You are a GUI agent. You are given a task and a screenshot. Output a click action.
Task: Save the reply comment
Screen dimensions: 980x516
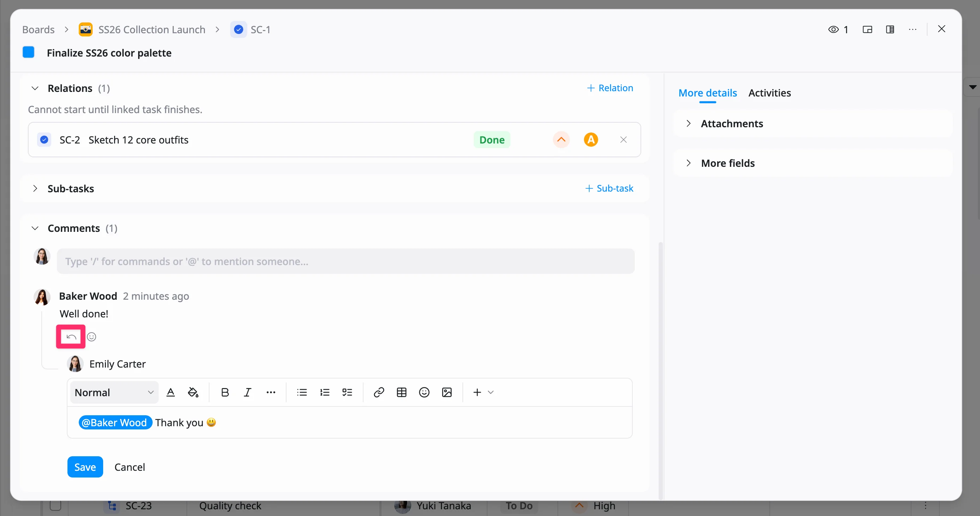pyautogui.click(x=85, y=467)
